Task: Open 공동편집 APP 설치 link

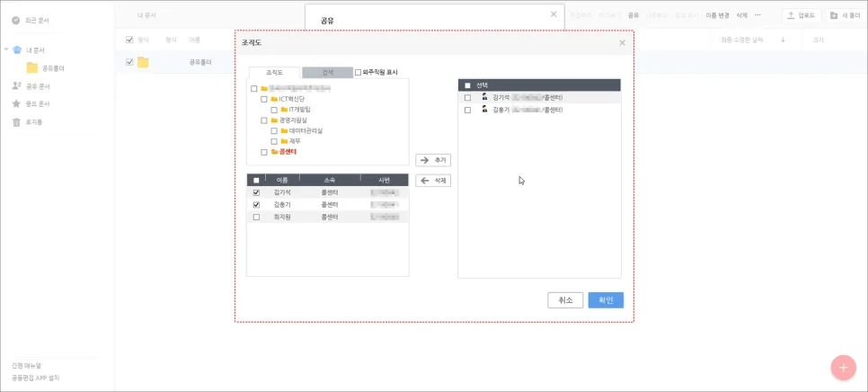Action: click(35, 379)
